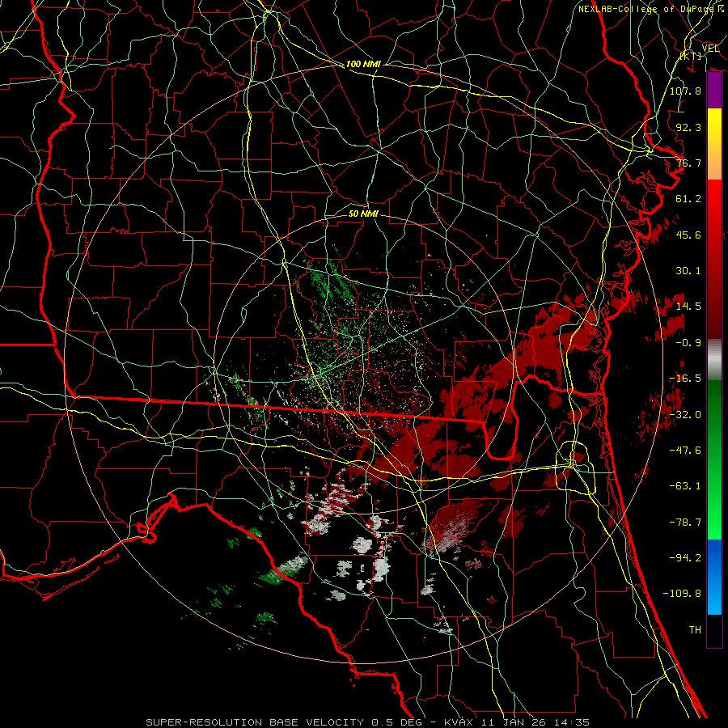Pick the -32.0 velocity label
Image resolution: width=728 pixels, height=728 pixels.
point(685,415)
